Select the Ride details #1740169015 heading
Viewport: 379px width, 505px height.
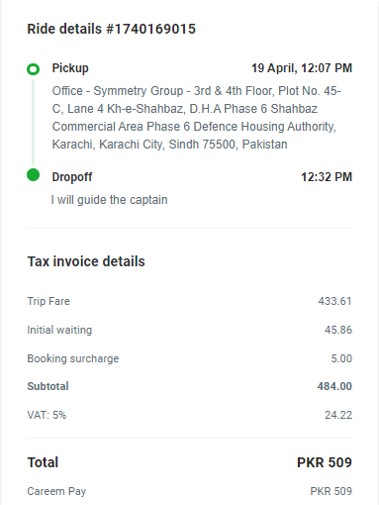tap(111, 29)
